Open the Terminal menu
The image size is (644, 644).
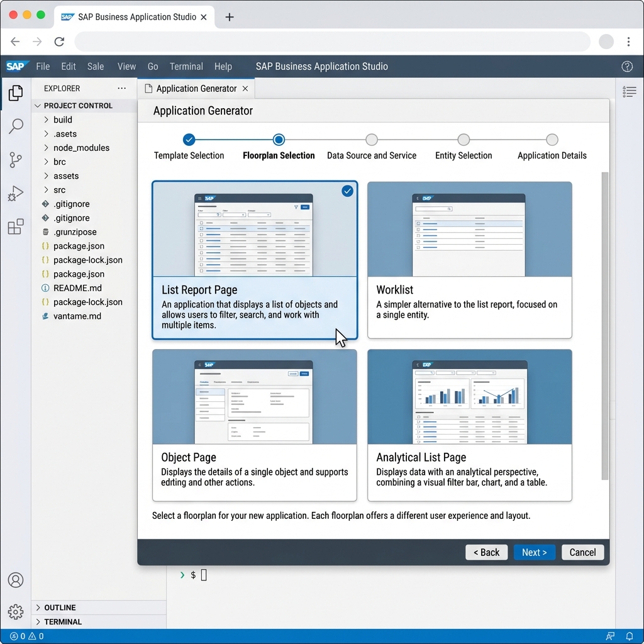coord(186,66)
